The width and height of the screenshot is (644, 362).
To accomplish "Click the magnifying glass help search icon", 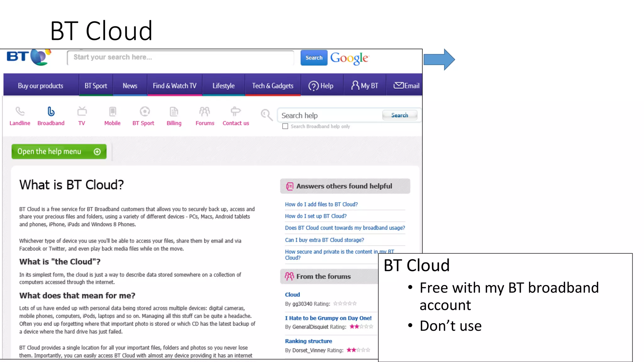I will [266, 115].
